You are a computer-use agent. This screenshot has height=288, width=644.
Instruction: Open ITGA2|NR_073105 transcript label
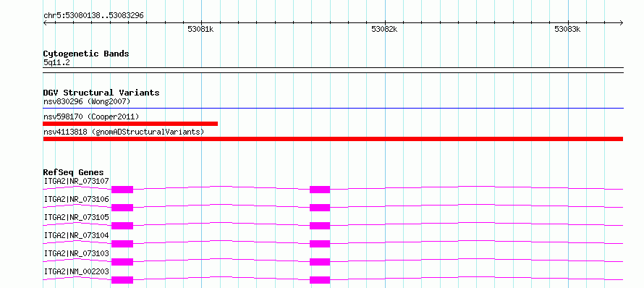77,217
